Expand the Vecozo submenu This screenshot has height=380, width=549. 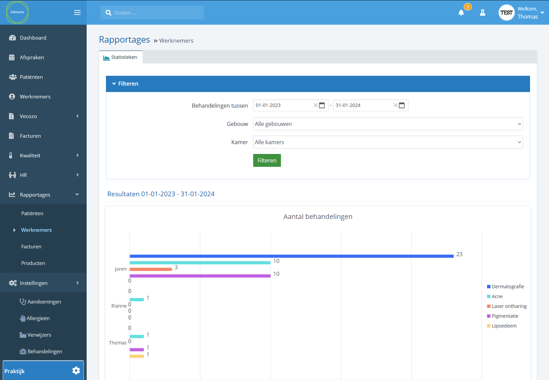point(77,116)
